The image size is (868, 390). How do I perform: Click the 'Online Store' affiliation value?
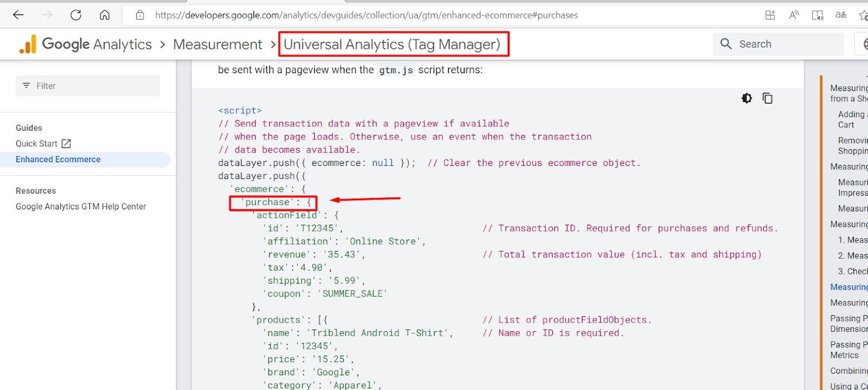pyautogui.click(x=382, y=241)
